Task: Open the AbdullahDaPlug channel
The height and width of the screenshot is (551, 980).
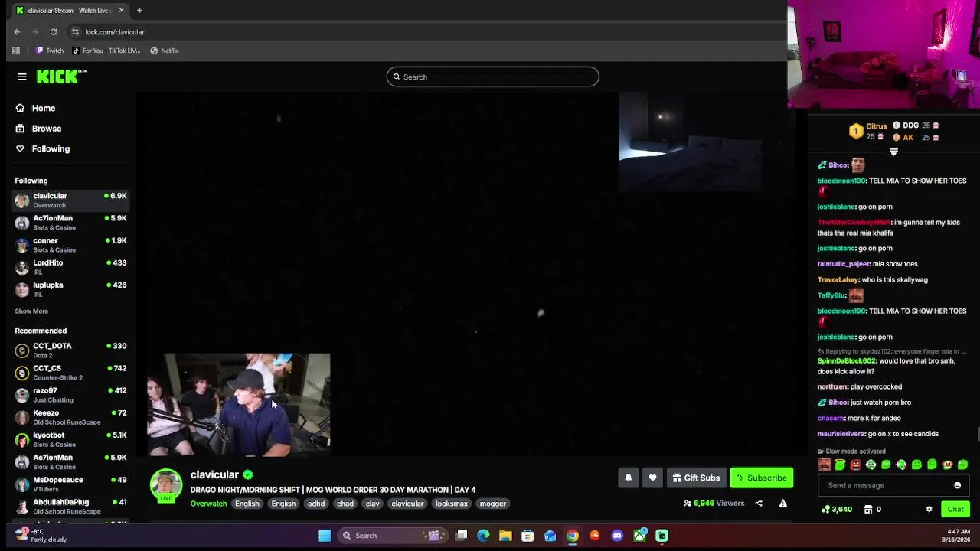Action: click(x=70, y=506)
